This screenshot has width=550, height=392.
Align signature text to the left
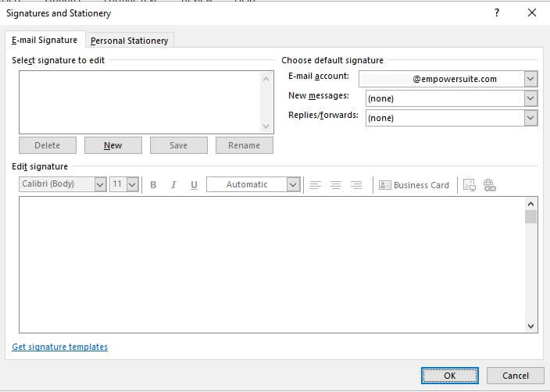pos(316,185)
